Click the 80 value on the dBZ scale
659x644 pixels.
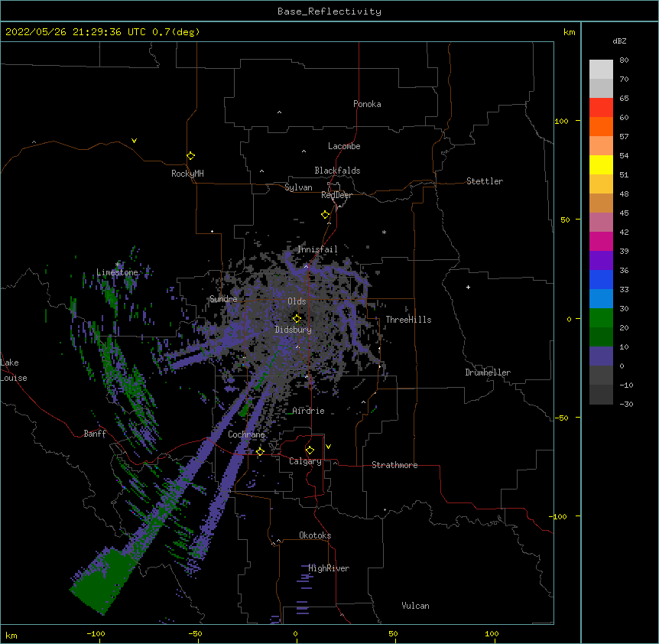tap(624, 60)
